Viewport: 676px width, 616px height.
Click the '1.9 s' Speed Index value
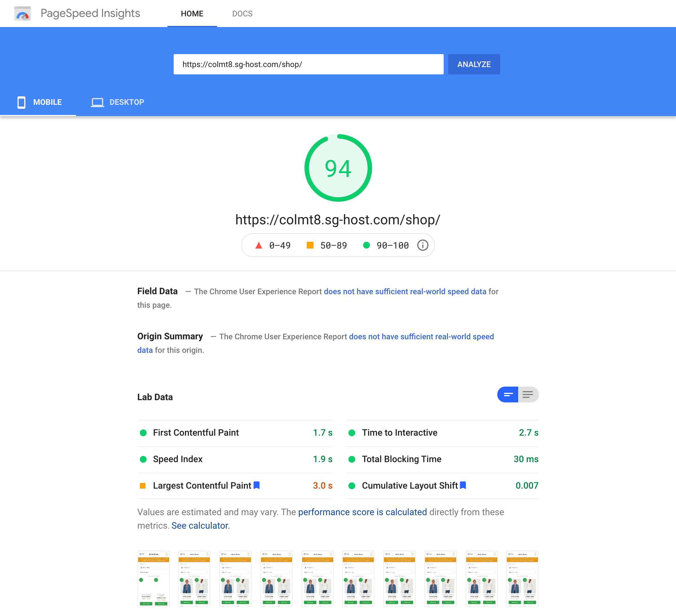[322, 459]
